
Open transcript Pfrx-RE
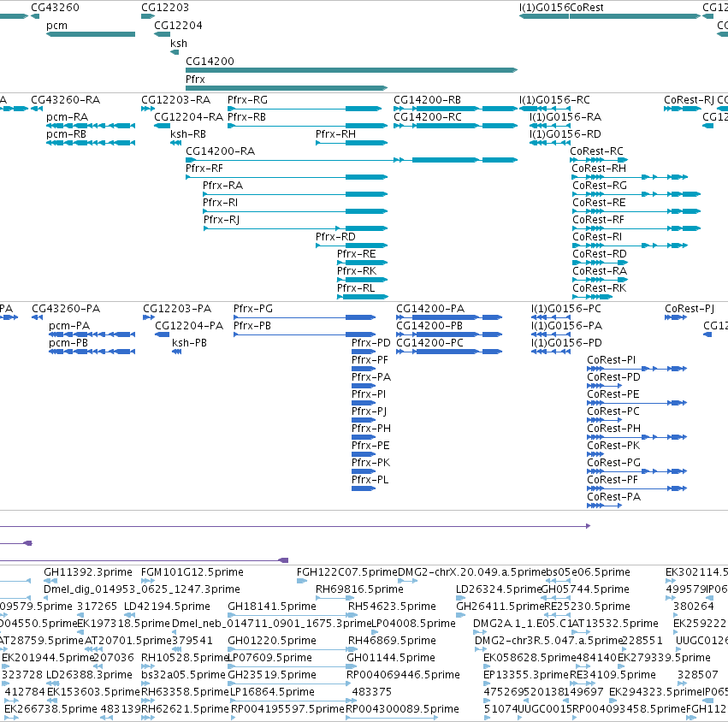pyautogui.click(x=357, y=254)
